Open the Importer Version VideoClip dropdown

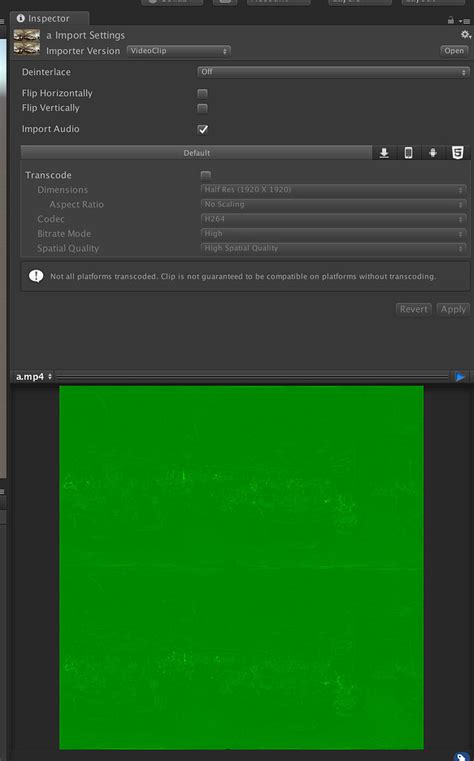coord(179,51)
